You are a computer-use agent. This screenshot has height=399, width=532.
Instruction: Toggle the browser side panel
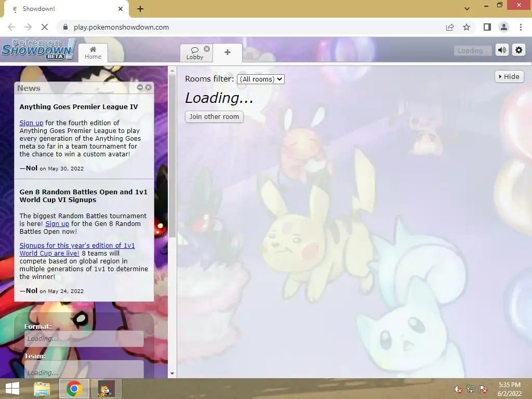click(487, 27)
